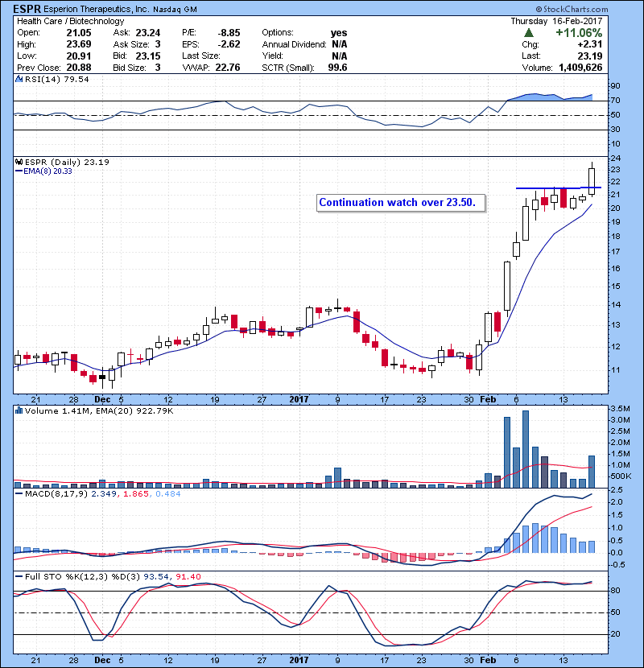Image resolution: width=644 pixels, height=668 pixels.
Task: Click the Health Care / Biotechnology sector text
Action: (x=70, y=21)
